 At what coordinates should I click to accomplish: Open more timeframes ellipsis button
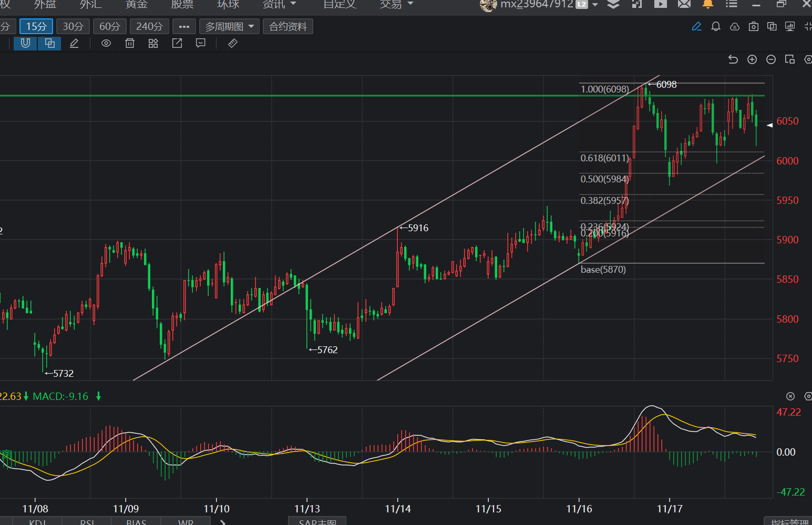[184, 26]
